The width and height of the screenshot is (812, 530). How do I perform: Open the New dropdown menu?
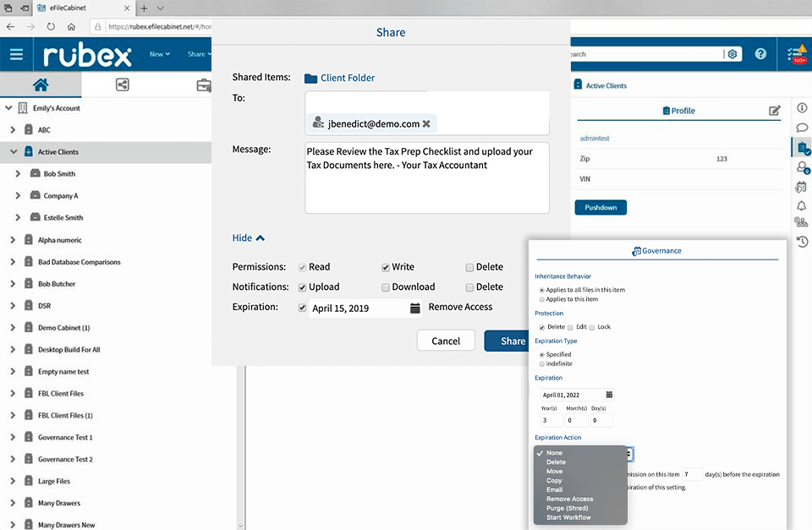pyautogui.click(x=160, y=54)
